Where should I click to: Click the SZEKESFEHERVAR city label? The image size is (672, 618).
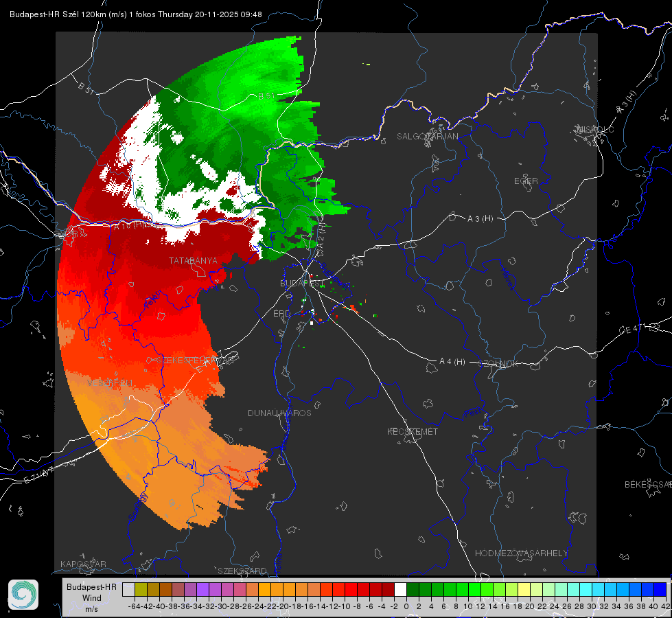coord(195,360)
